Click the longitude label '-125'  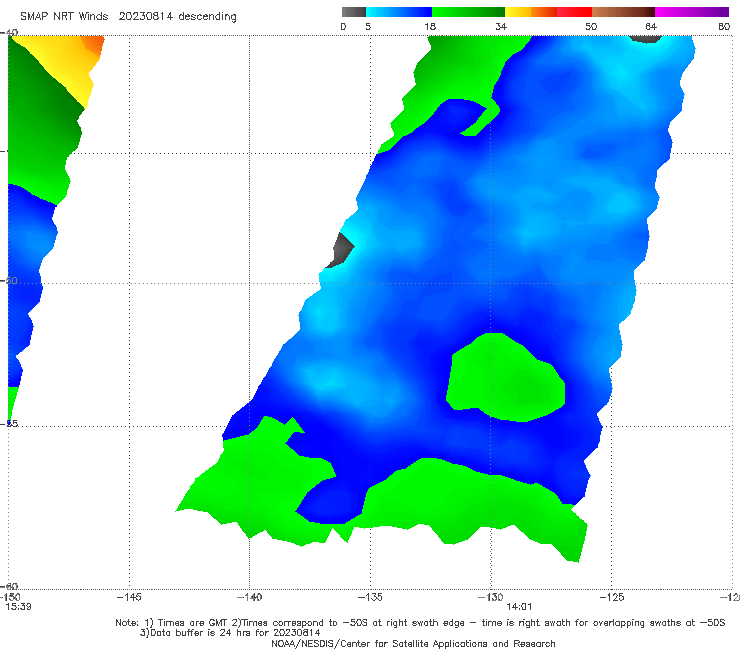pyautogui.click(x=612, y=598)
